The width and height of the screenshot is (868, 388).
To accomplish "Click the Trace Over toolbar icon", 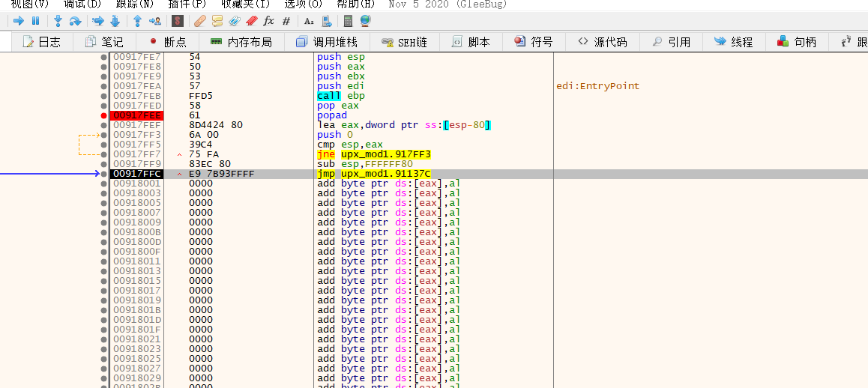I will [x=115, y=21].
